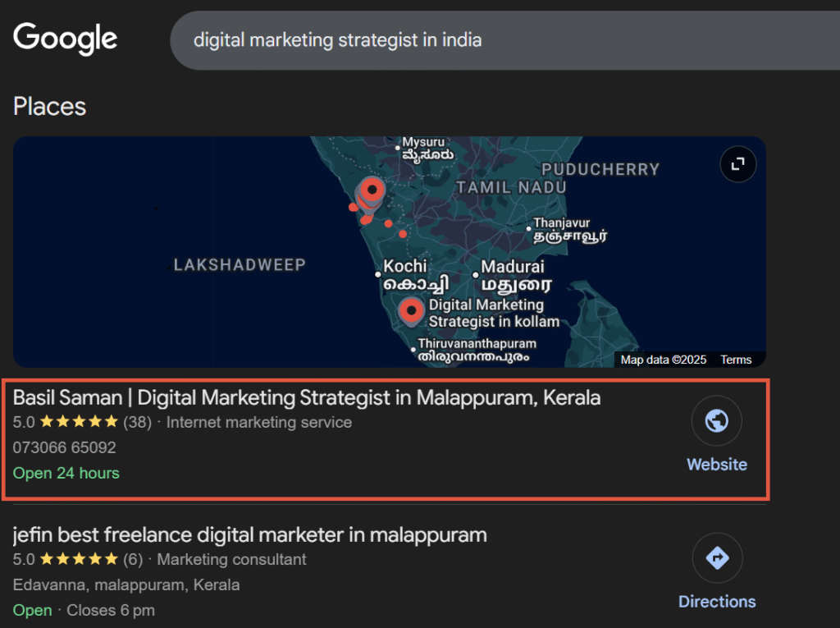
Task: Focus the search box with the marketing query
Action: [492, 40]
